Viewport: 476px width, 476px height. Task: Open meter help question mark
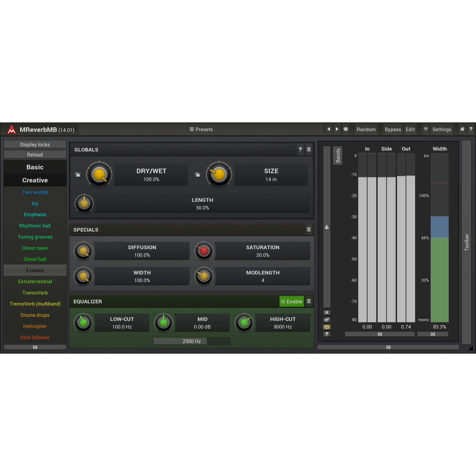(327, 334)
